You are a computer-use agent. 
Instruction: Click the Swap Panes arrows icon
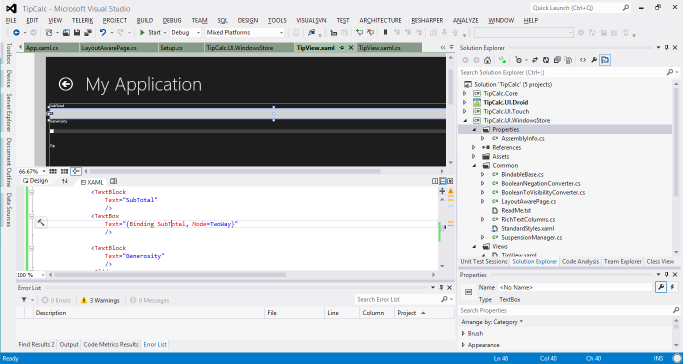coord(65,181)
